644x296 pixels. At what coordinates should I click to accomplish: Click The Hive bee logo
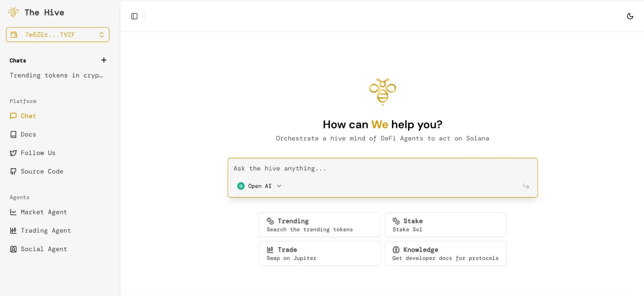[13, 12]
